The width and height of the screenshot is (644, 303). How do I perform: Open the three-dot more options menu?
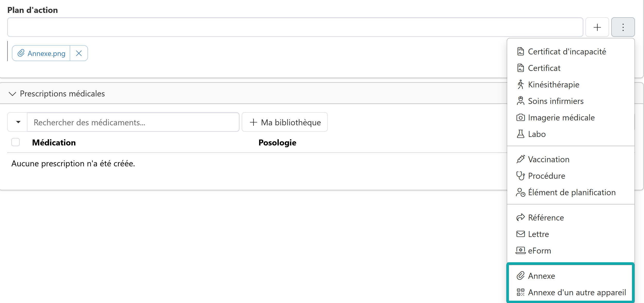tap(623, 27)
